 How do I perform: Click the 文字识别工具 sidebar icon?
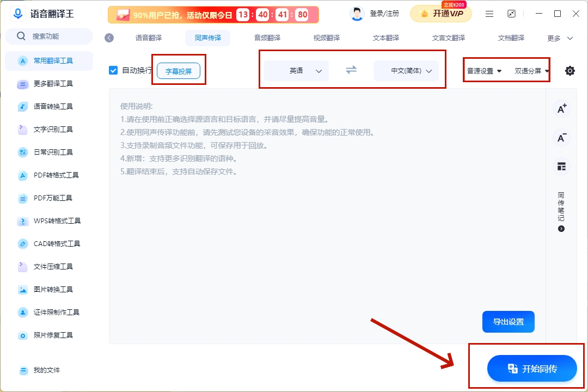pos(23,130)
